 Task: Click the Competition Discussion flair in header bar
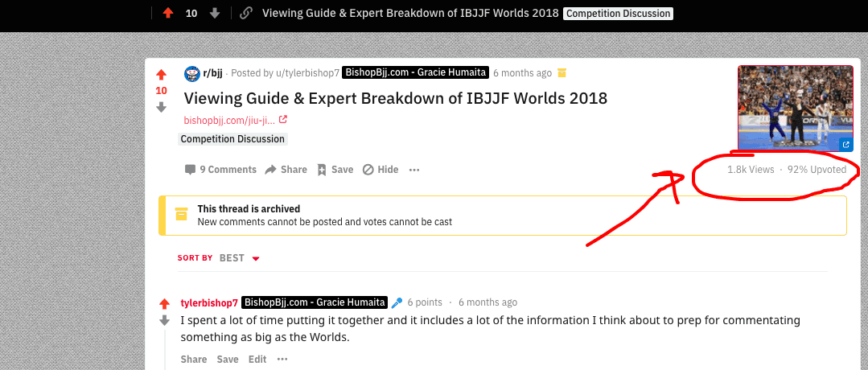(x=618, y=14)
